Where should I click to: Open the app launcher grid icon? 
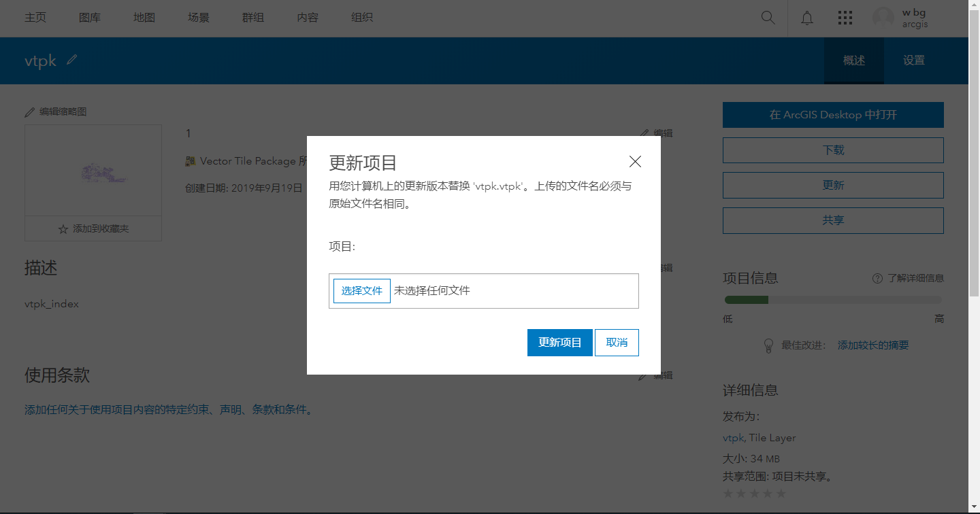[845, 18]
